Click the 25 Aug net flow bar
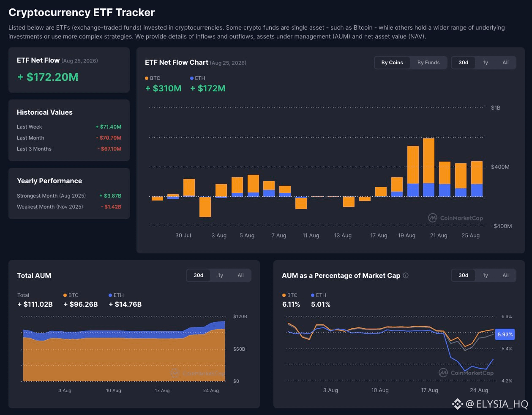Screen dimensions: 532x415 coord(477,179)
